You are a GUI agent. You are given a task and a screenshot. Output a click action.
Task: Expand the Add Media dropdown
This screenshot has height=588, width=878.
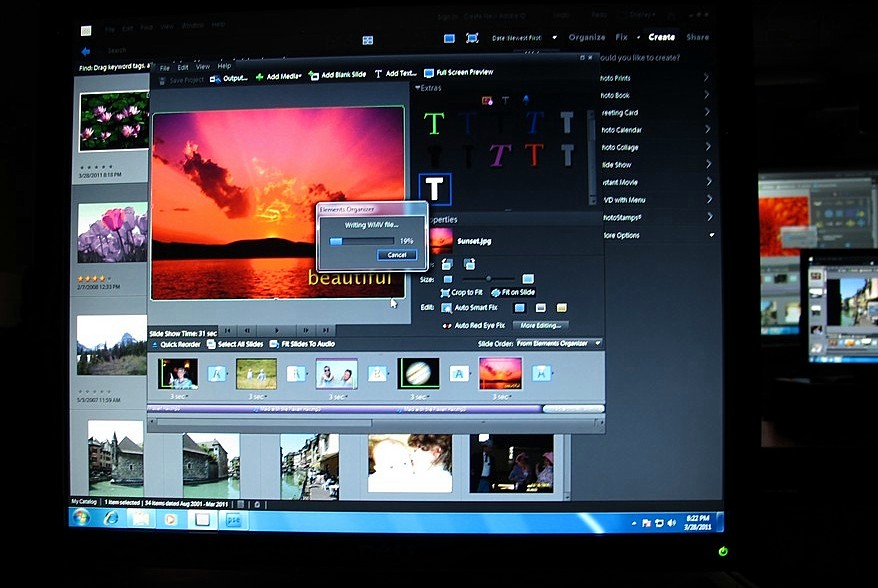(301, 76)
